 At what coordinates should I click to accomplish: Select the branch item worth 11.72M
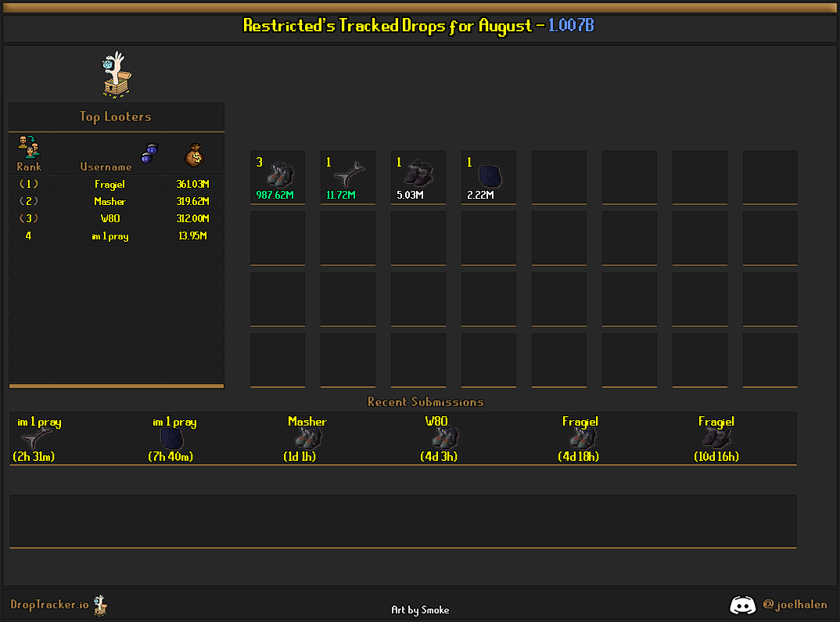(350, 174)
